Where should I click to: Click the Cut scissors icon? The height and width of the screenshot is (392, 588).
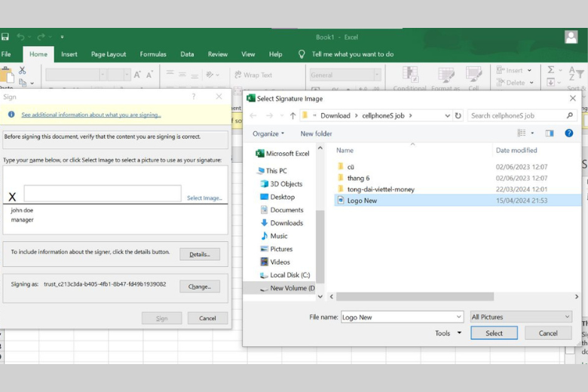(22, 70)
